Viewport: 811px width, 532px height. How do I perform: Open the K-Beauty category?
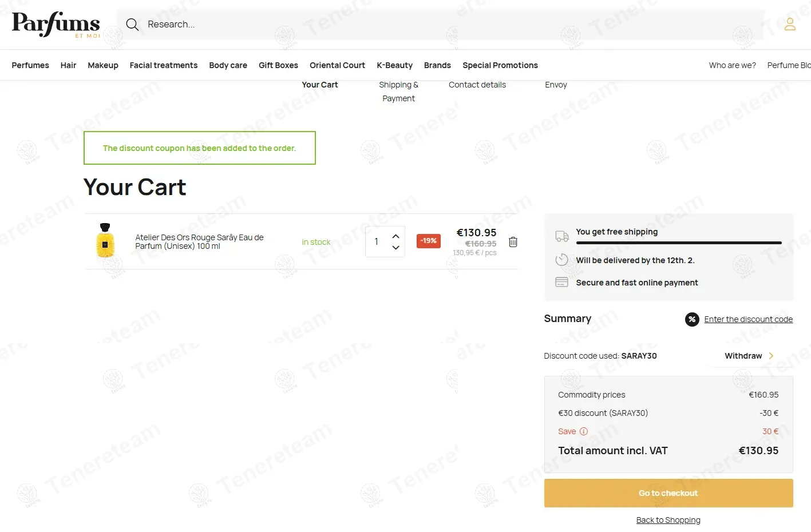pyautogui.click(x=394, y=65)
